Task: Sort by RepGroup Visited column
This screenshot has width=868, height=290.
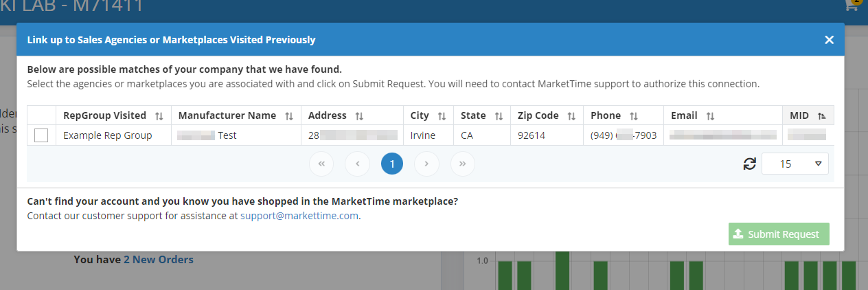Action: pyautogui.click(x=159, y=116)
